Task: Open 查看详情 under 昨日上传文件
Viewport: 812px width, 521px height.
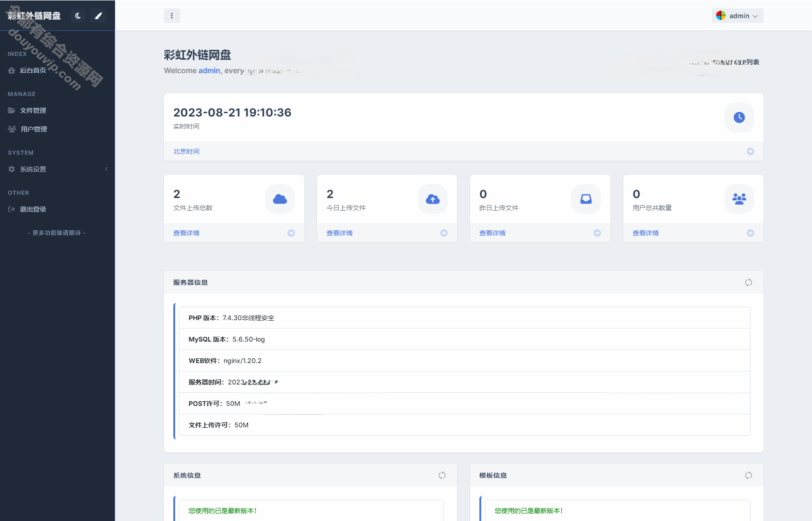Action: pyautogui.click(x=492, y=233)
